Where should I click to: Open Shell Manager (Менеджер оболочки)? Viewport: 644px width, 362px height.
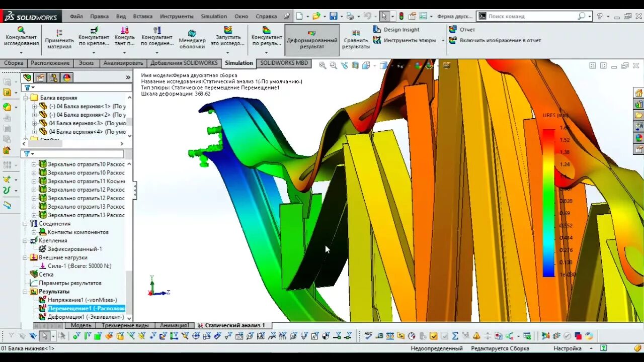click(192, 39)
